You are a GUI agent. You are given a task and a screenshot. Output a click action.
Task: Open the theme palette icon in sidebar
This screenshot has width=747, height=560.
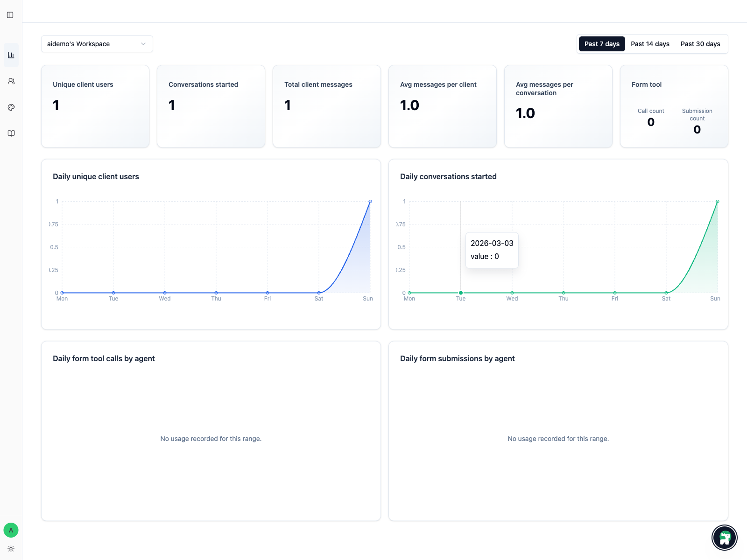point(11,107)
